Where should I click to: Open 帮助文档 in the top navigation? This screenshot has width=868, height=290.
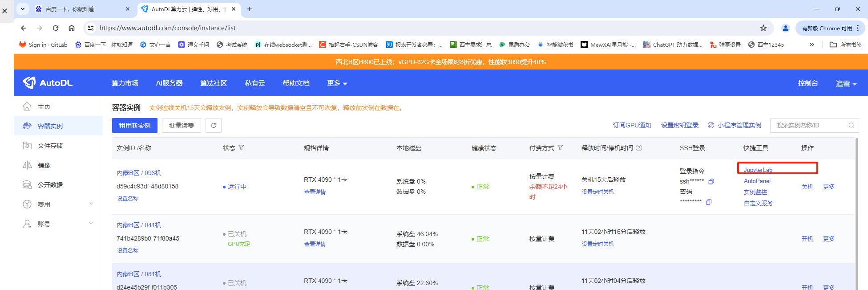pos(296,83)
